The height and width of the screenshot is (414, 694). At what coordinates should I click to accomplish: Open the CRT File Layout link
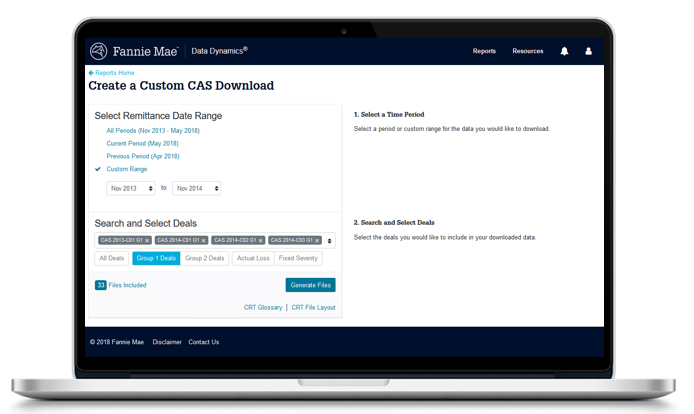point(313,307)
